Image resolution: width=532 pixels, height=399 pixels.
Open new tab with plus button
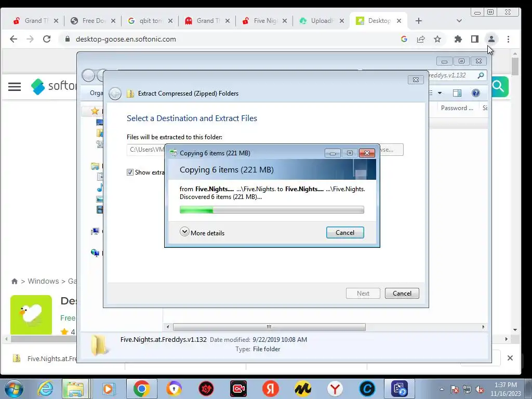point(419,21)
